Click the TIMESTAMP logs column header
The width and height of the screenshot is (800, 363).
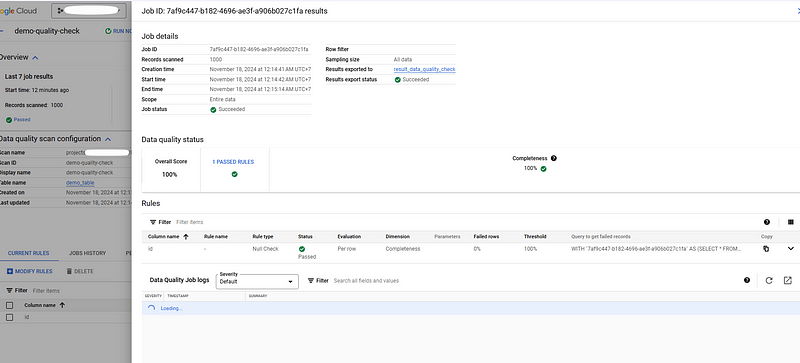[x=178, y=296]
